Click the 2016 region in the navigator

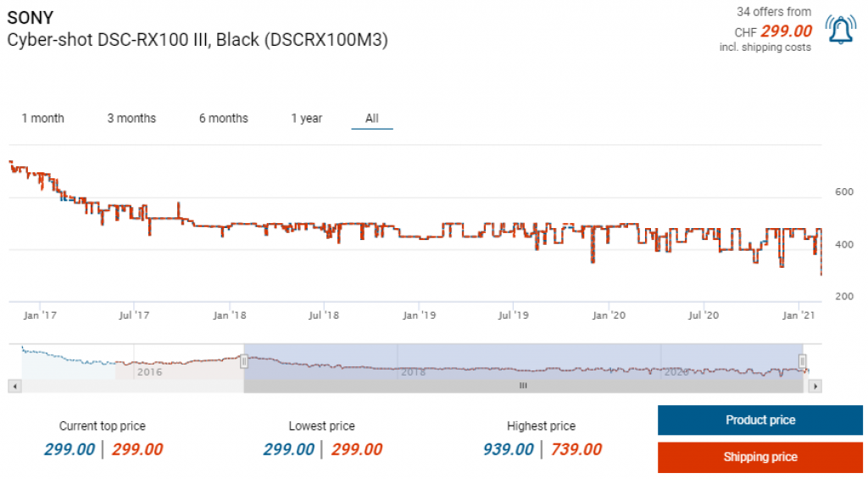tap(149, 371)
